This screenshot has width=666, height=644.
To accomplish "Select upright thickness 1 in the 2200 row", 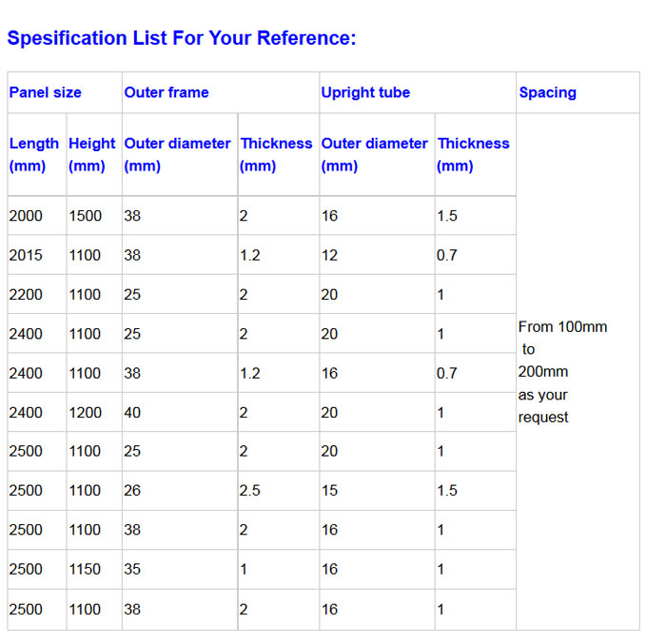I will [441, 294].
